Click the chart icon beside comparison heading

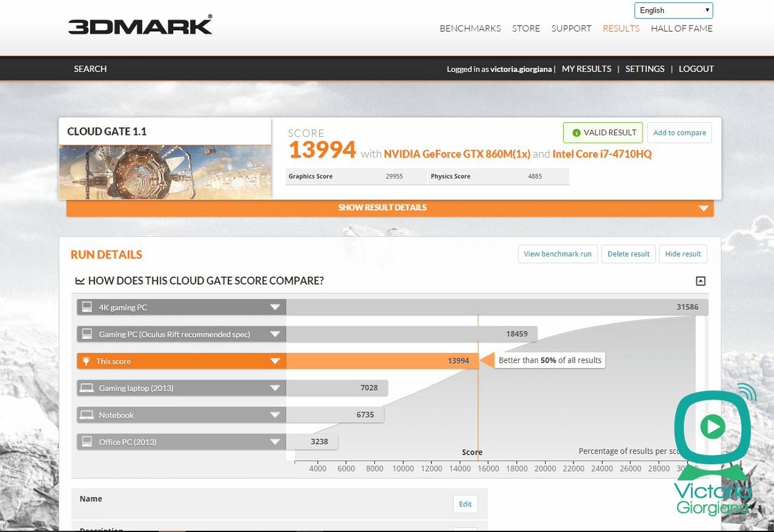[x=79, y=281]
